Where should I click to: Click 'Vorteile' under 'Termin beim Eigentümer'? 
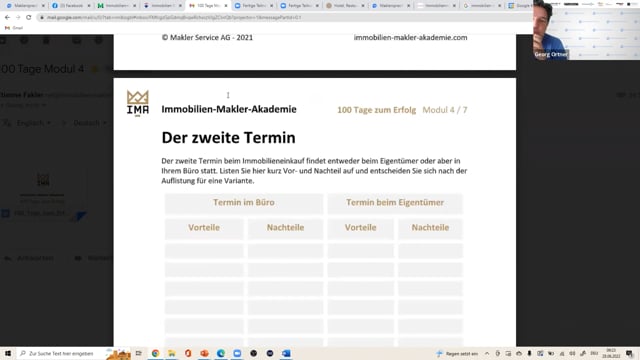click(360, 228)
